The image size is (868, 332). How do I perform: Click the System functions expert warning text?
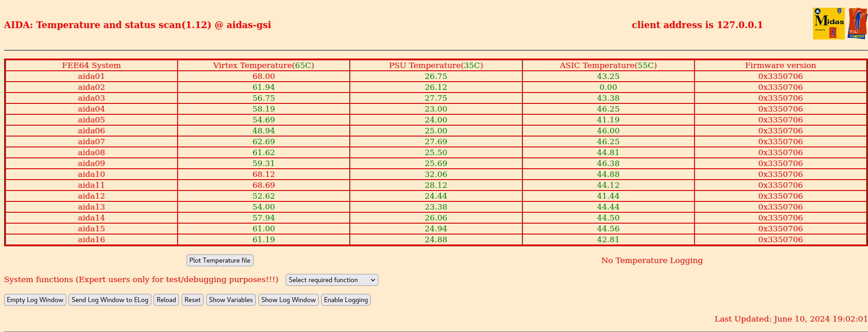click(141, 279)
